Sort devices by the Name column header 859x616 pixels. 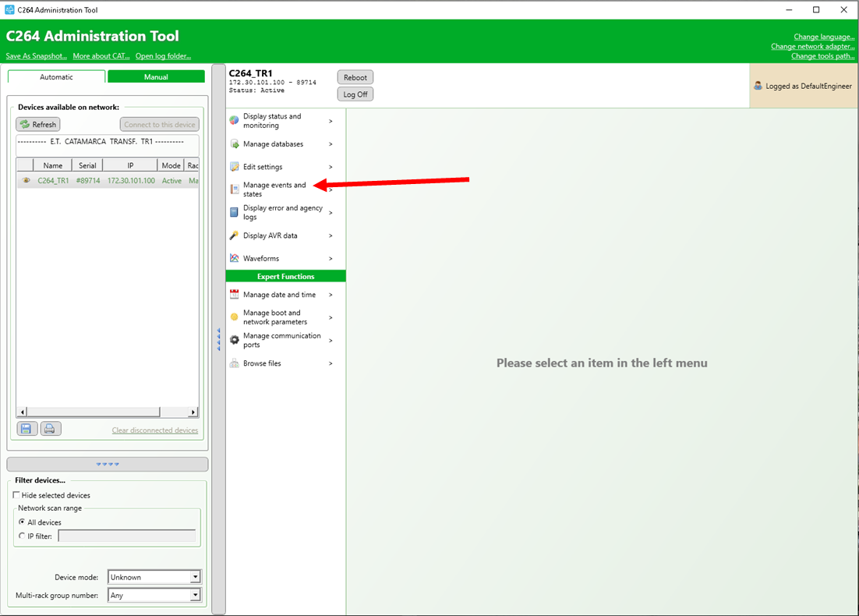click(52, 165)
